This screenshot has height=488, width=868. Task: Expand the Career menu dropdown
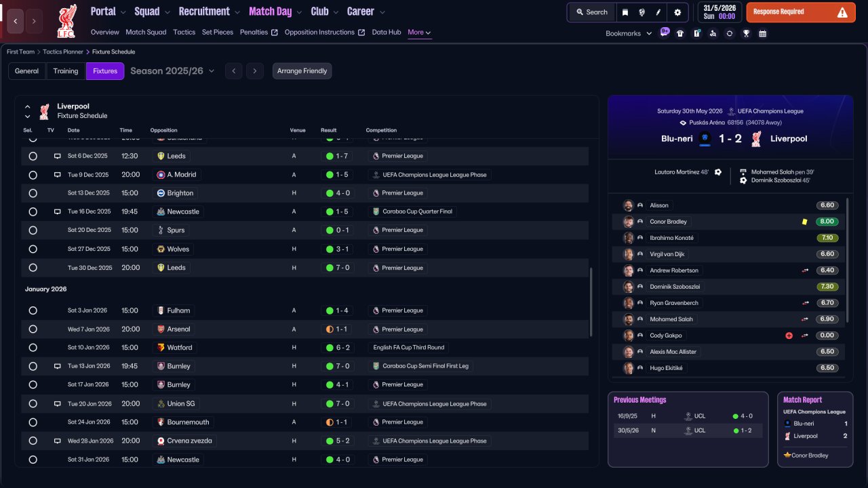tap(382, 12)
